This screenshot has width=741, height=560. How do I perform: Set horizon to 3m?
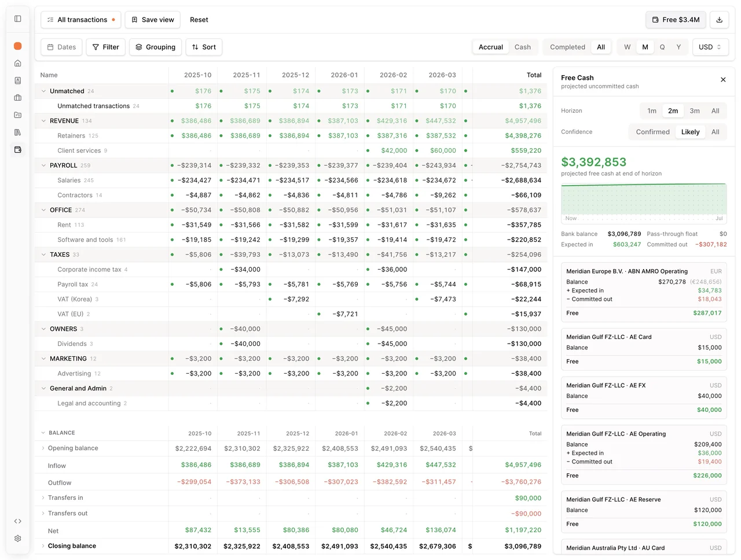(695, 110)
